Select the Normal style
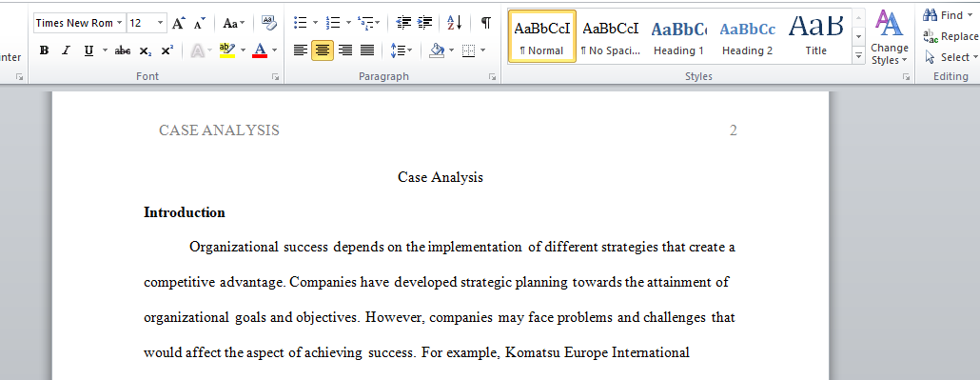The image size is (980, 380). coord(542,37)
